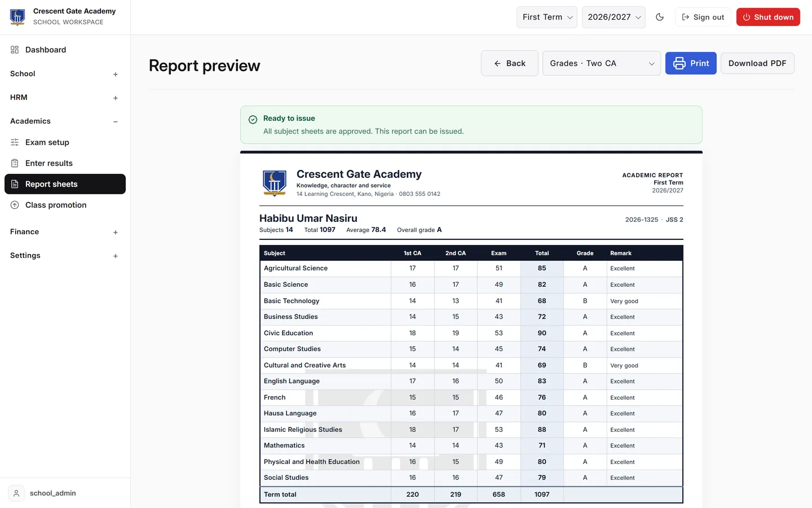This screenshot has height=508, width=812.
Task: Click the red Shut down button
Action: [768, 17]
